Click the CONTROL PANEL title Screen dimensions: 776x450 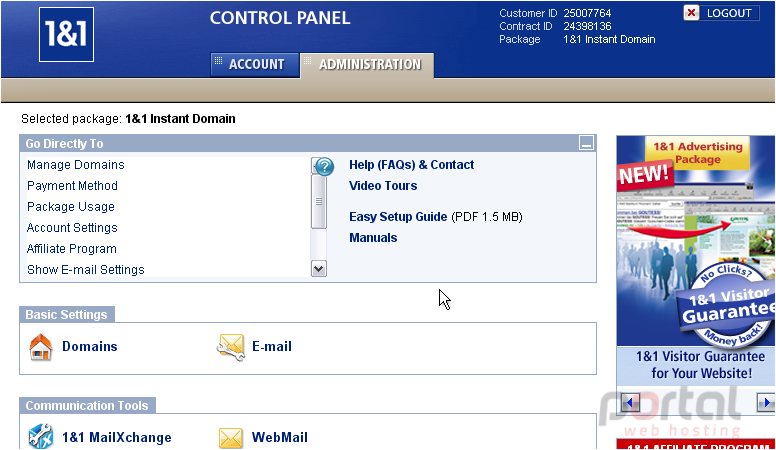click(x=280, y=18)
